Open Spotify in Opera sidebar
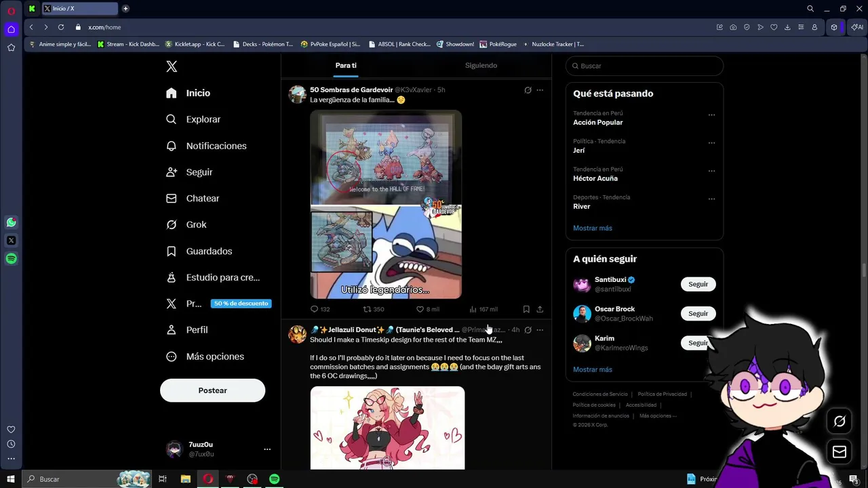Viewport: 868px width, 488px height. point(11,258)
